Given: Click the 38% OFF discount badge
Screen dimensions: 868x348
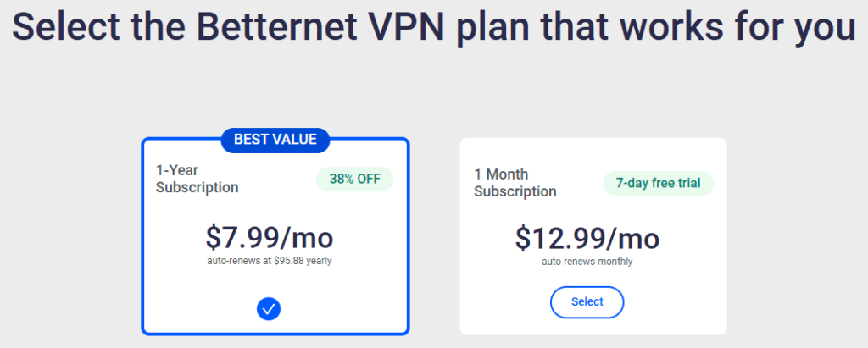Looking at the screenshot, I should point(355,180).
